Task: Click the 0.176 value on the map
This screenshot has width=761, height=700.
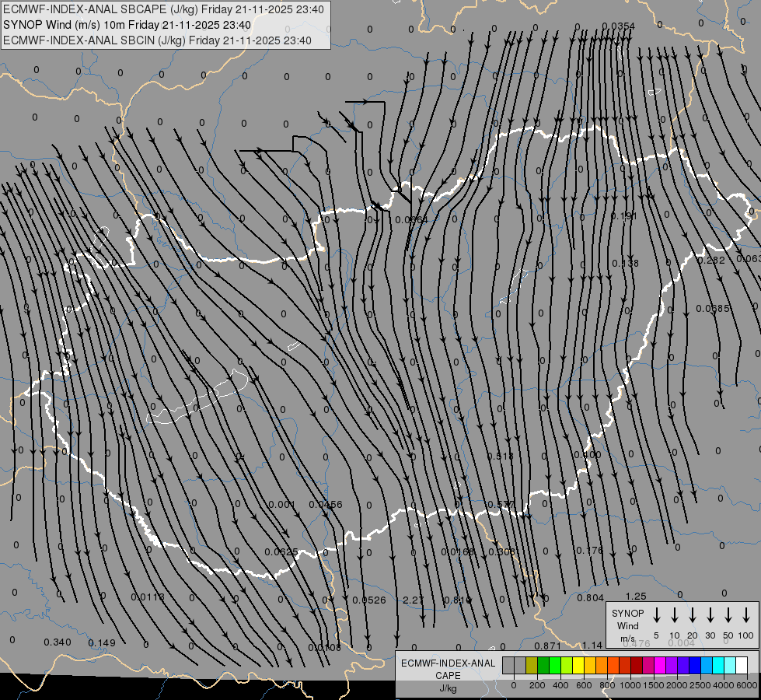Action: pos(589,551)
